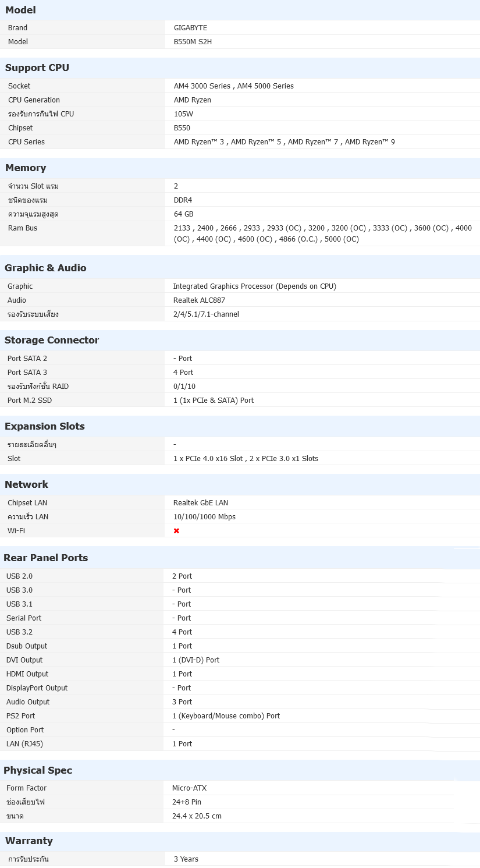Click the '4 Port' value for USB 3.2
Screen dimensions: 480x868
[x=182, y=632]
